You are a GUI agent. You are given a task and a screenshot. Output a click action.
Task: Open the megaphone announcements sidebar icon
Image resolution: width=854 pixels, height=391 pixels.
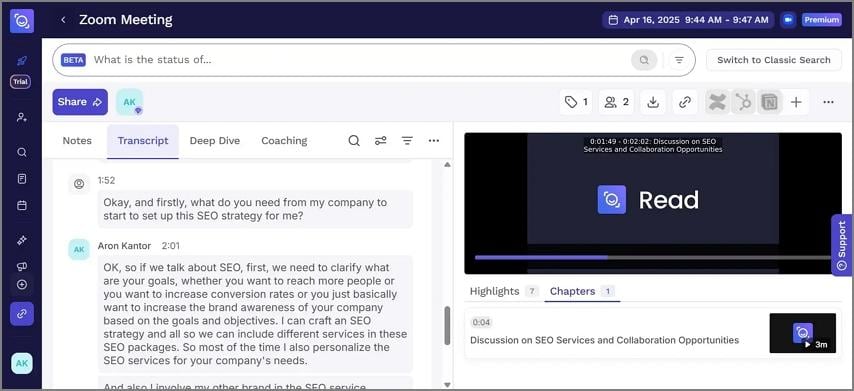[22, 266]
